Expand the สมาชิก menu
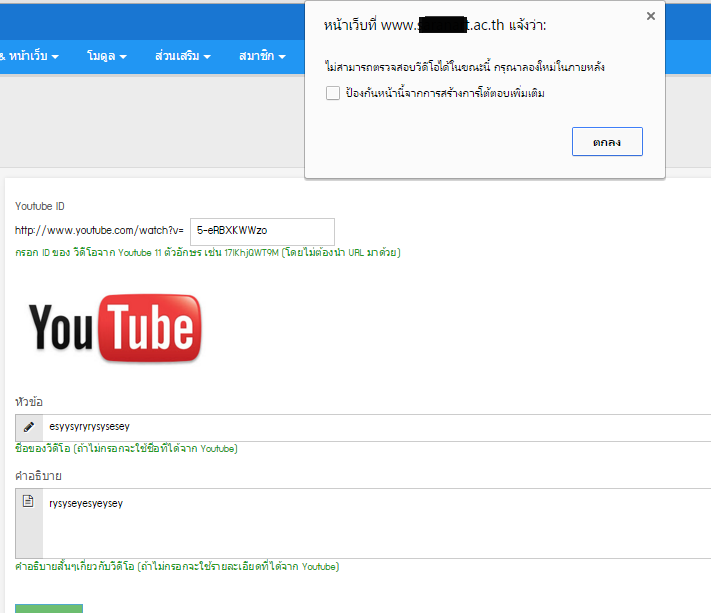711x613 pixels. tap(262, 56)
